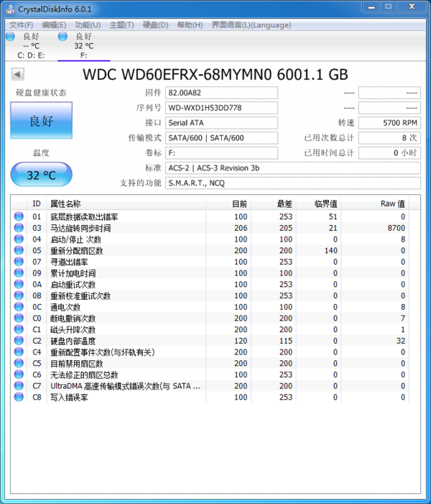Image resolution: width=431 pixels, height=504 pixels.
Task: Click the 卷标 field showing F:
Action: [221, 153]
